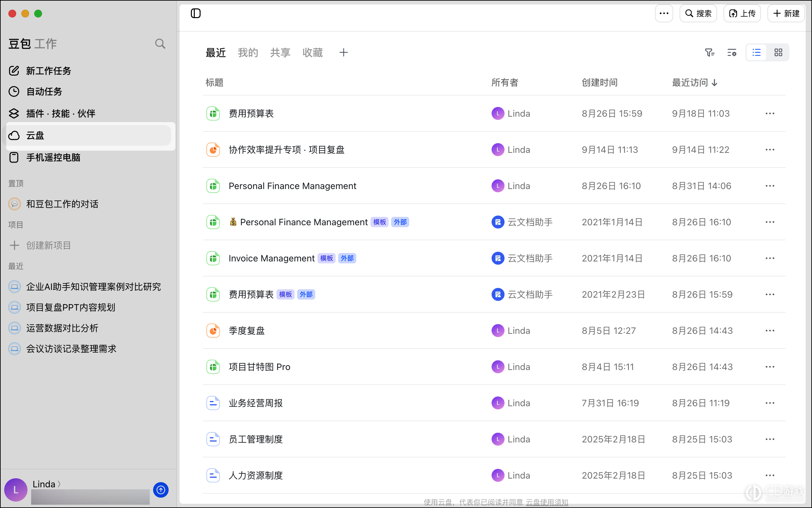Open recent chat 项目复盘PPT内容规划

(x=88, y=307)
